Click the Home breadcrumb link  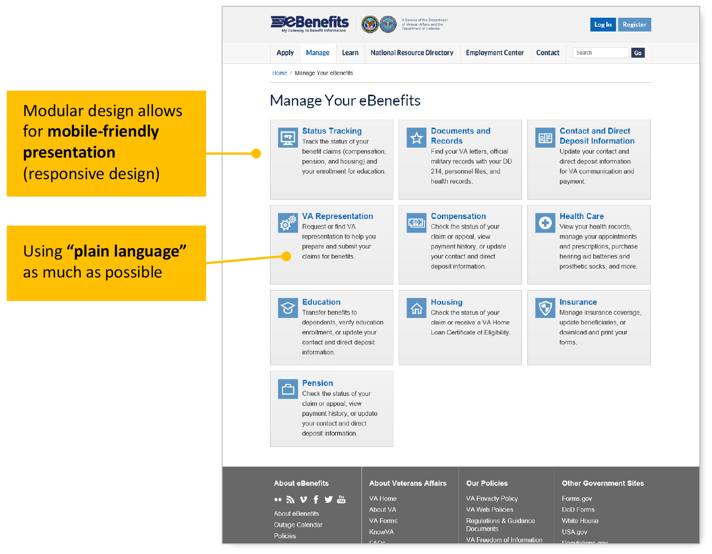[279, 73]
